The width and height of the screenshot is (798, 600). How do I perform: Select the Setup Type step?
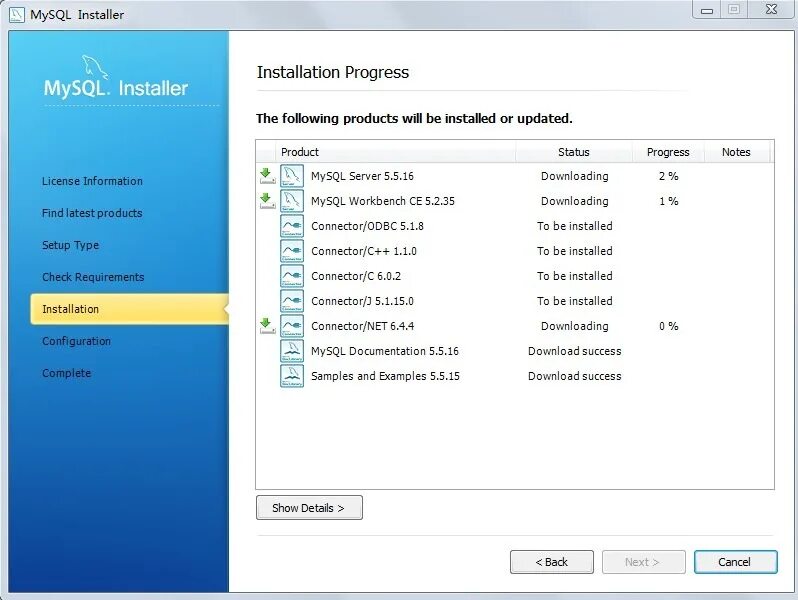70,245
